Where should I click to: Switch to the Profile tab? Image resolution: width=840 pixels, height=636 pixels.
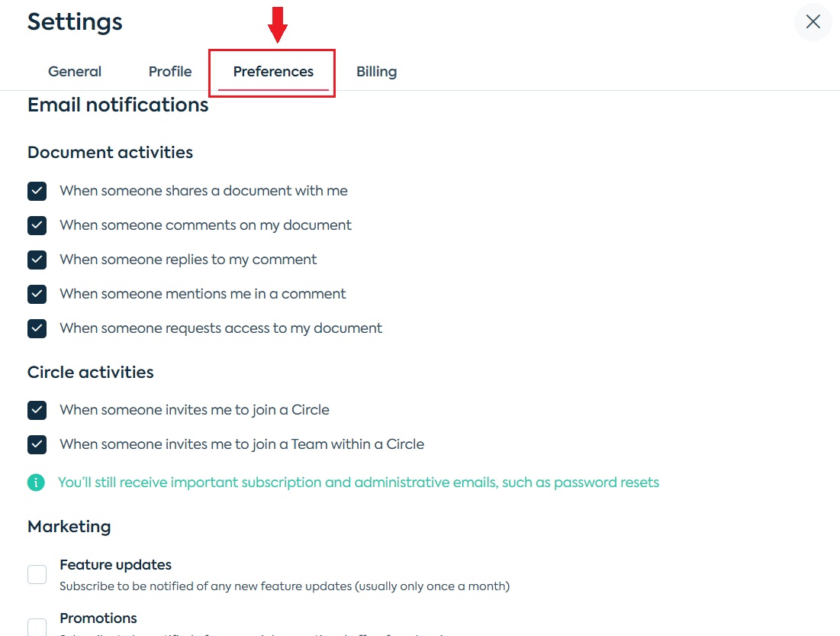coord(170,71)
